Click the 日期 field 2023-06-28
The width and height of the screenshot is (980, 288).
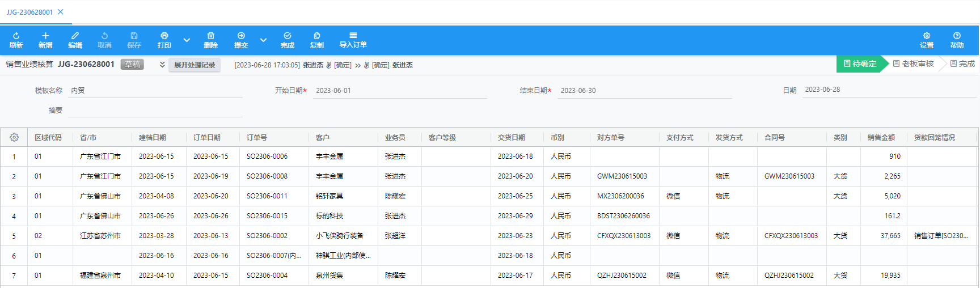coord(889,90)
